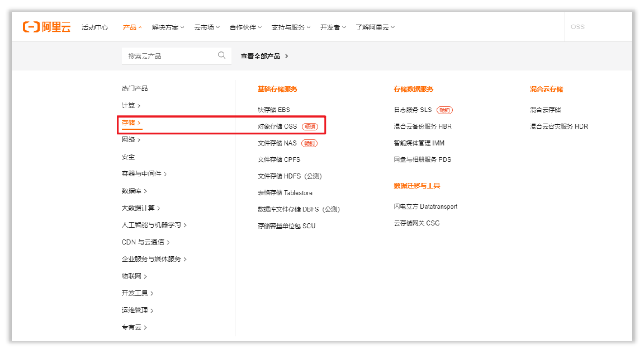Open 存储容量单位包 SCU product
The image size is (644, 353).
(286, 226)
